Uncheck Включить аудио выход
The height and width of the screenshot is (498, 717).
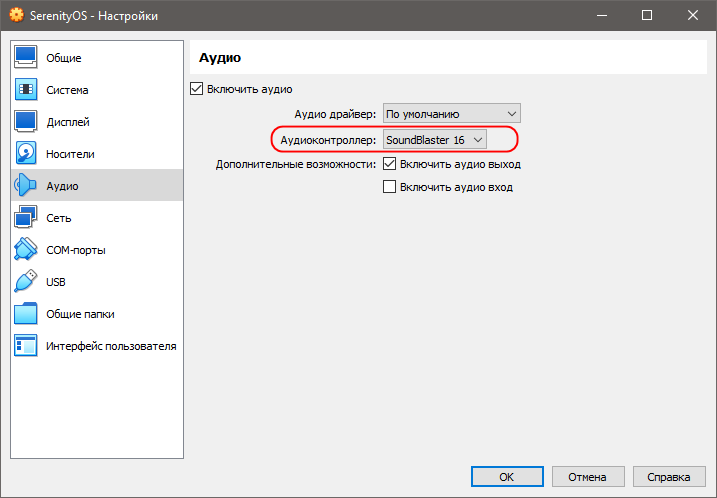click(x=389, y=164)
